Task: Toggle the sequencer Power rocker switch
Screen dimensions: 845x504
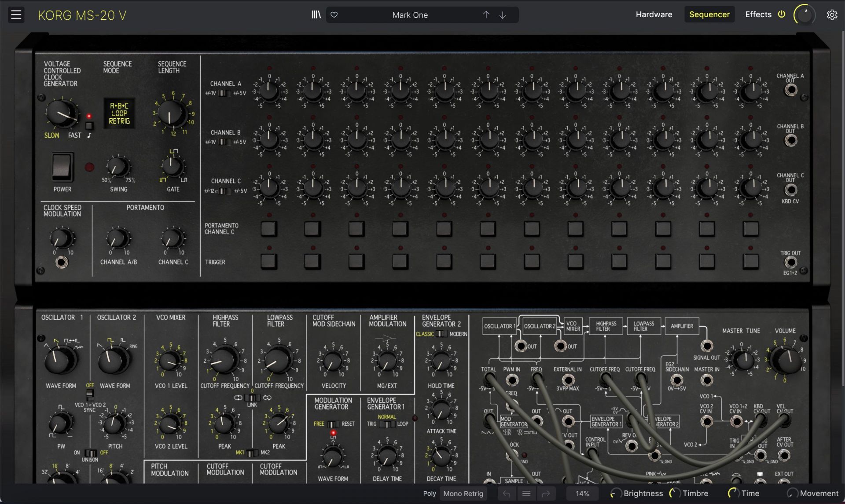Action: [x=62, y=167]
